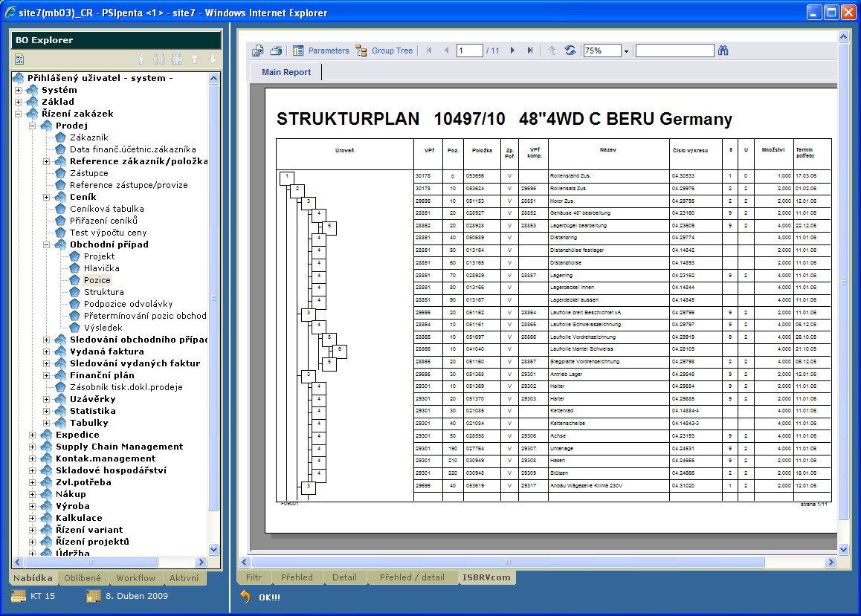Click the down arrow in BO Explorer toolbar
Screen dimensions: 861x616
213,59
